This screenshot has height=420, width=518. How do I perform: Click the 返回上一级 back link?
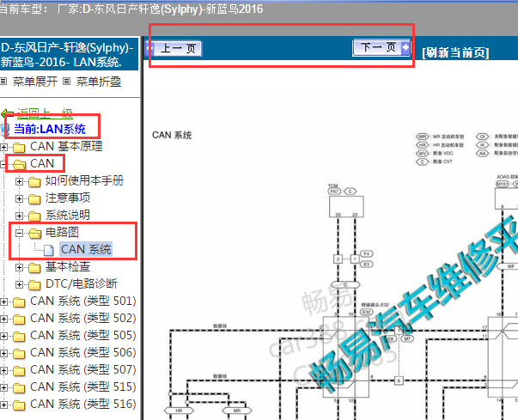[45, 113]
